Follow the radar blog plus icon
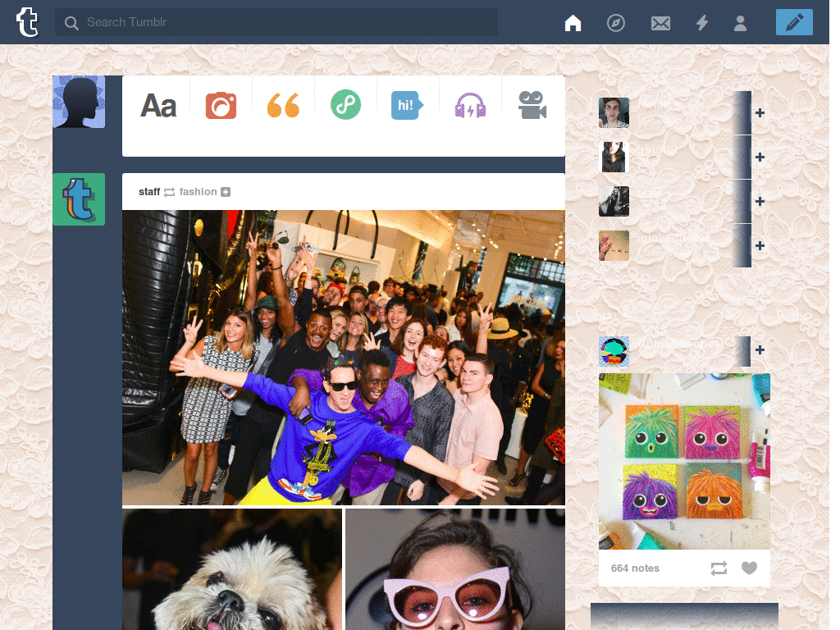This screenshot has height=630, width=840. coord(760,349)
